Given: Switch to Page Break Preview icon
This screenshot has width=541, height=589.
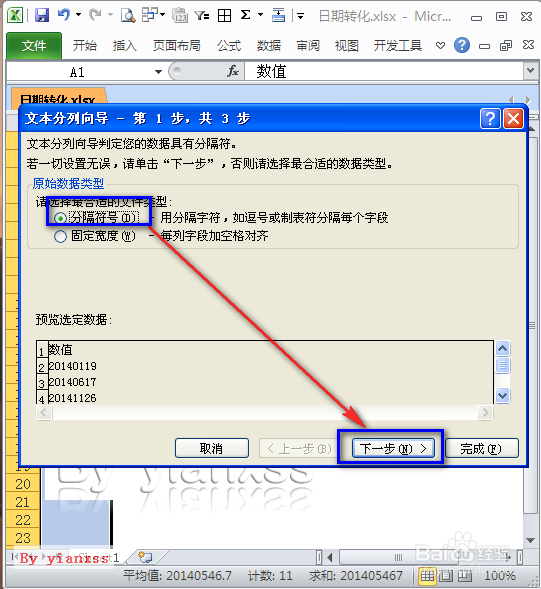Looking at the screenshot, I should pyautogui.click(x=465, y=575).
